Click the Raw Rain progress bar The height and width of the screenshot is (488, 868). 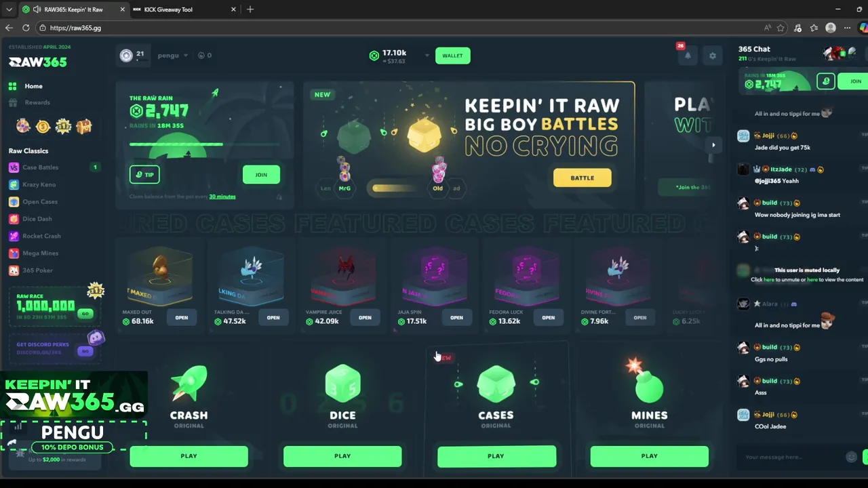tap(204, 144)
